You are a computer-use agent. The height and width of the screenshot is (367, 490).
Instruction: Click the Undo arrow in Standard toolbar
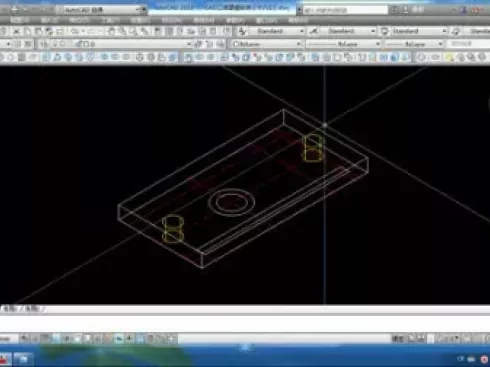pos(75,31)
